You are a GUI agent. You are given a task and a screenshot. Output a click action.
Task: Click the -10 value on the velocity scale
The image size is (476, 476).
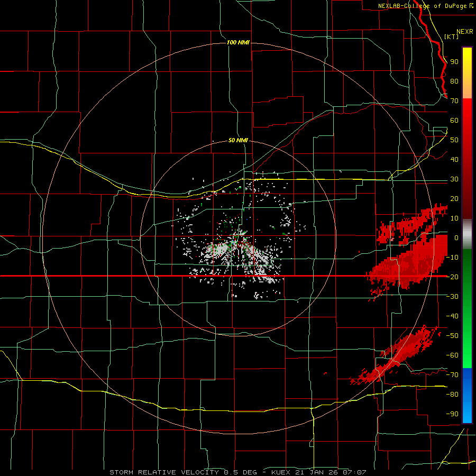coord(452,258)
